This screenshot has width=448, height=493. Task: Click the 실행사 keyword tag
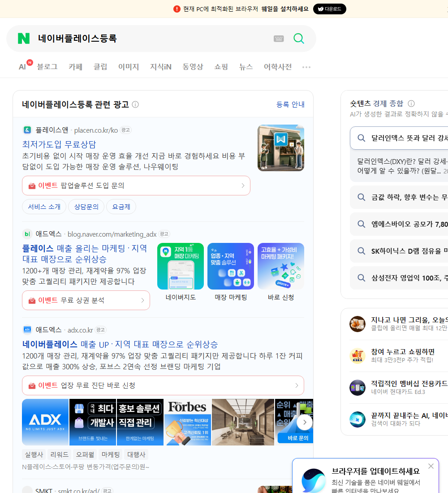tap(34, 454)
